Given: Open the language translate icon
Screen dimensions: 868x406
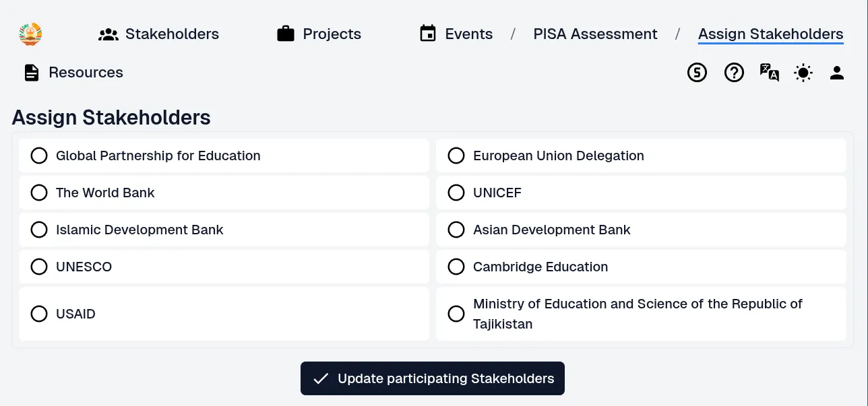Looking at the screenshot, I should coord(770,72).
